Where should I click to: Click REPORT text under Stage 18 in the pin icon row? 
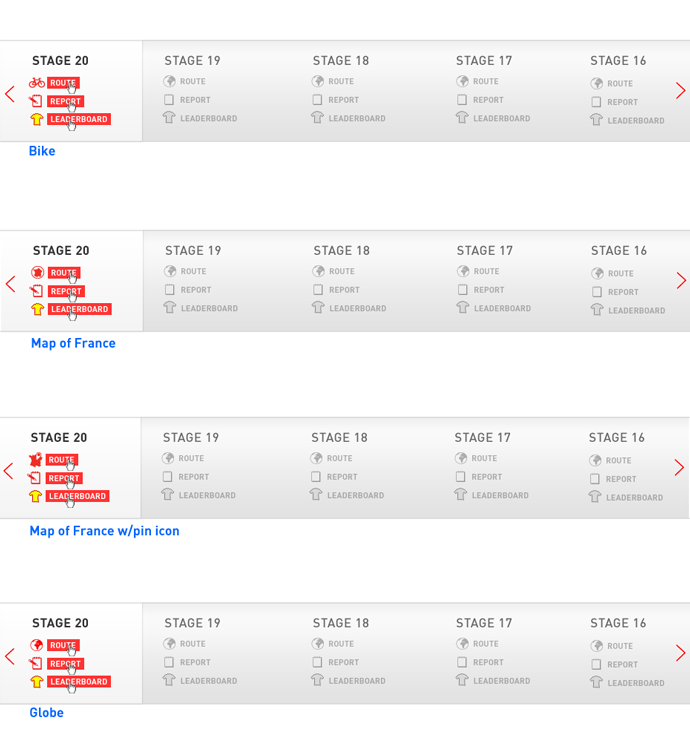[x=342, y=477]
